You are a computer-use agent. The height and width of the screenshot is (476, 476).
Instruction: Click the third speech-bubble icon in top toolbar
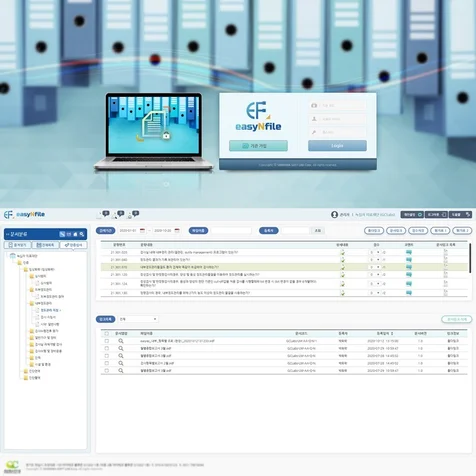pos(135,214)
